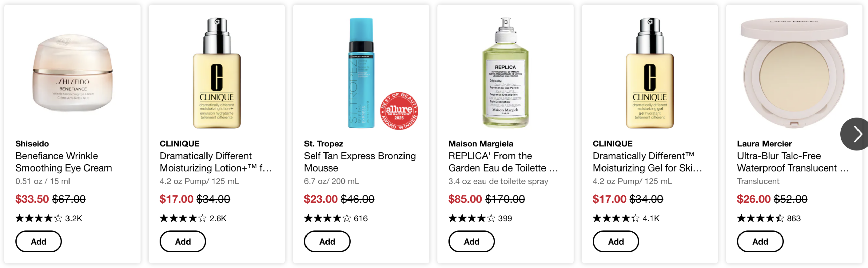Add Maison Margiela REPLICA fragrance to cart
Image resolution: width=868 pixels, height=268 pixels.
pyautogui.click(x=471, y=242)
